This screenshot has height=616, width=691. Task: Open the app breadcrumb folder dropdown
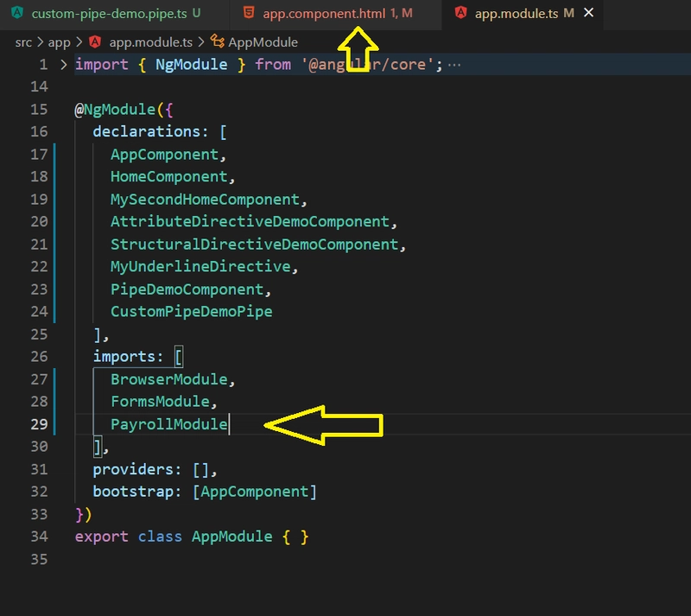59,42
